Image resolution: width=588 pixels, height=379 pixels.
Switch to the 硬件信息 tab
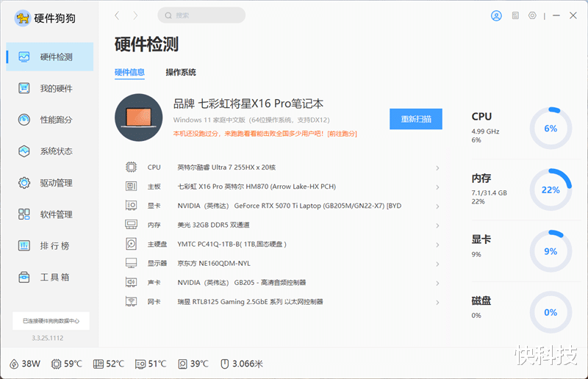pos(129,73)
